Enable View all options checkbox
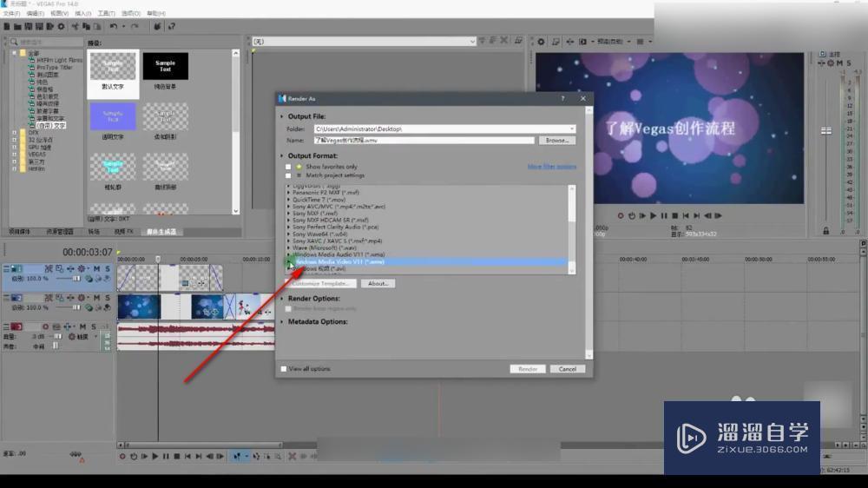The width and height of the screenshot is (868, 488). (284, 369)
